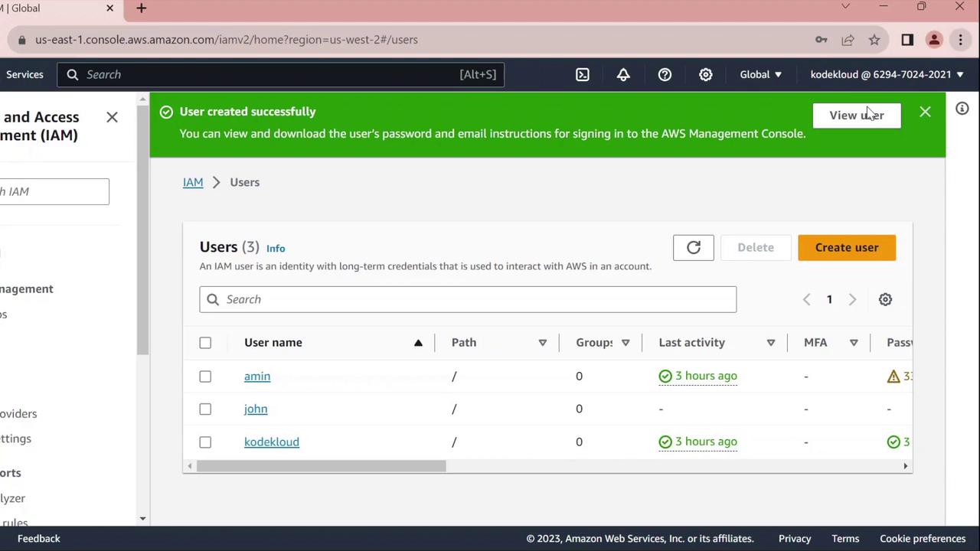
Task: Open table preferences gear
Action: coord(885,299)
